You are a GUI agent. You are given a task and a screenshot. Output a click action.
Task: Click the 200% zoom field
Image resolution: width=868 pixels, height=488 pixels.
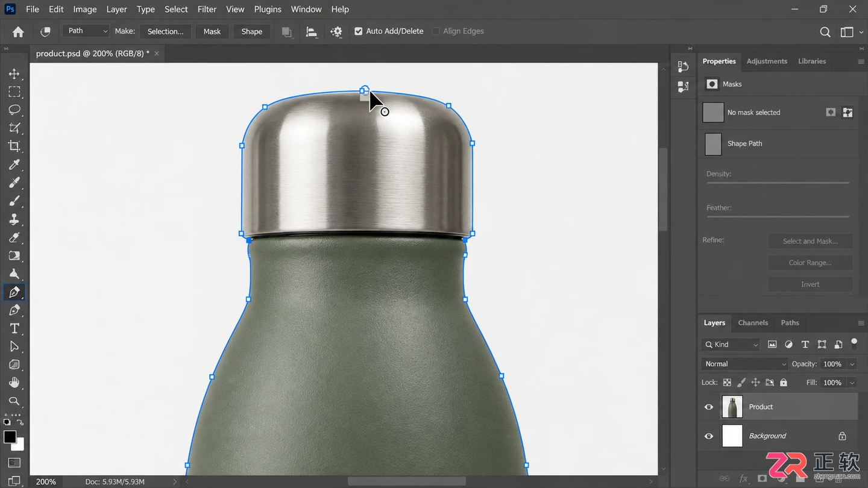click(x=46, y=482)
